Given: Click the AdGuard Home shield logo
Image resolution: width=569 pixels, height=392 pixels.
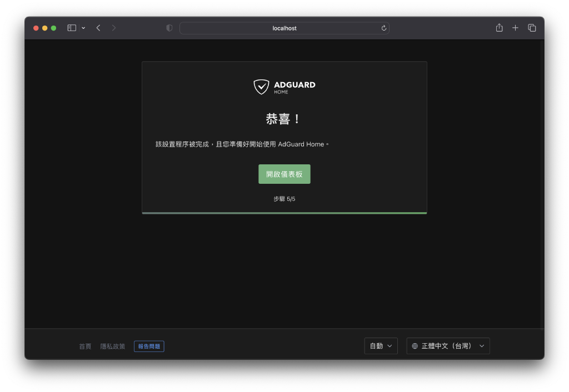Looking at the screenshot, I should point(262,87).
